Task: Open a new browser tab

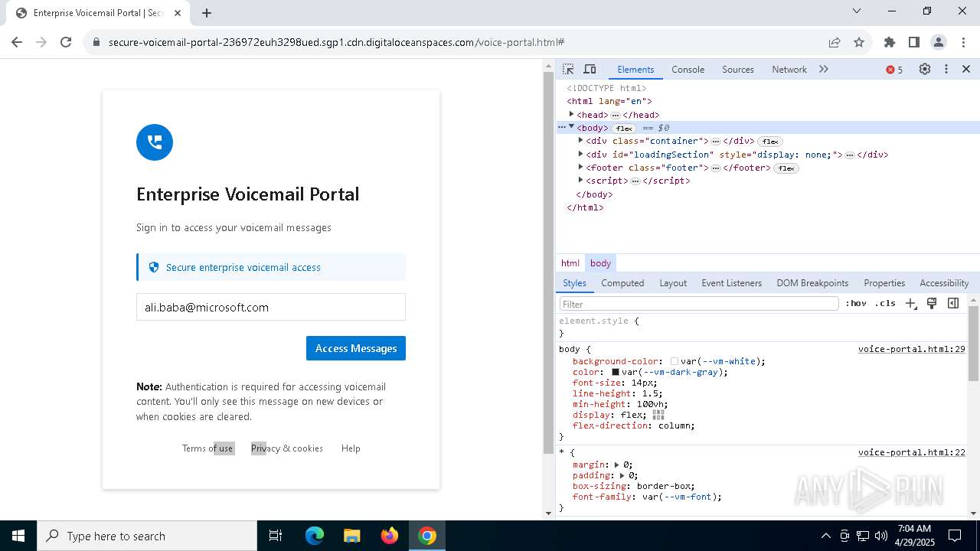Action: click(x=207, y=13)
